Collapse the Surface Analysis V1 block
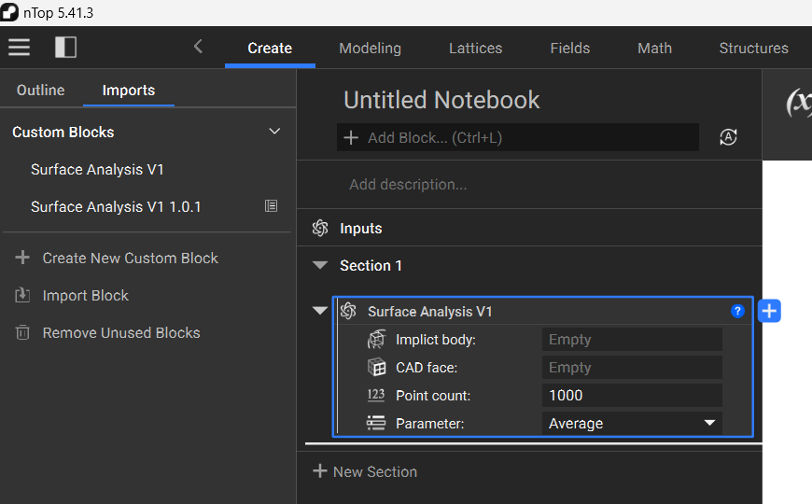Viewport: 812px width, 504px height. [320, 311]
